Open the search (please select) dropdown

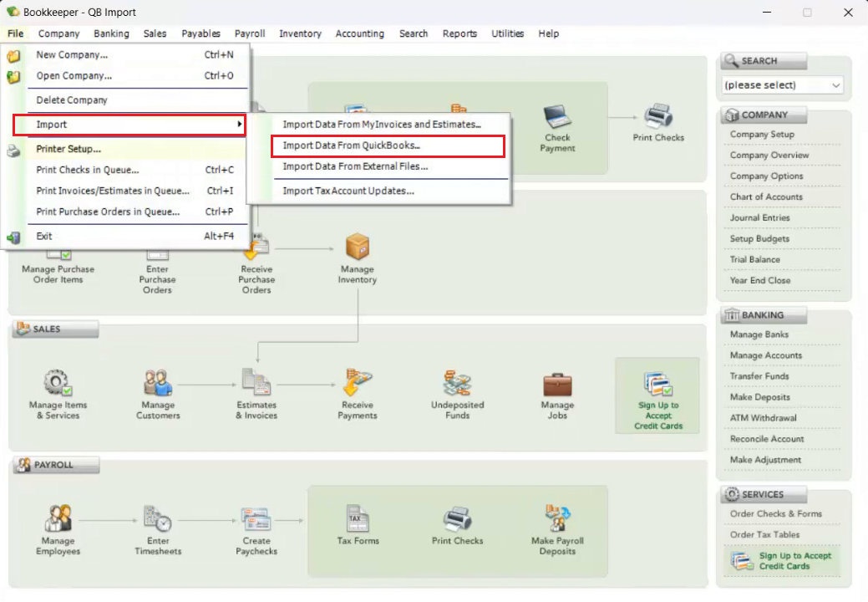coord(782,85)
